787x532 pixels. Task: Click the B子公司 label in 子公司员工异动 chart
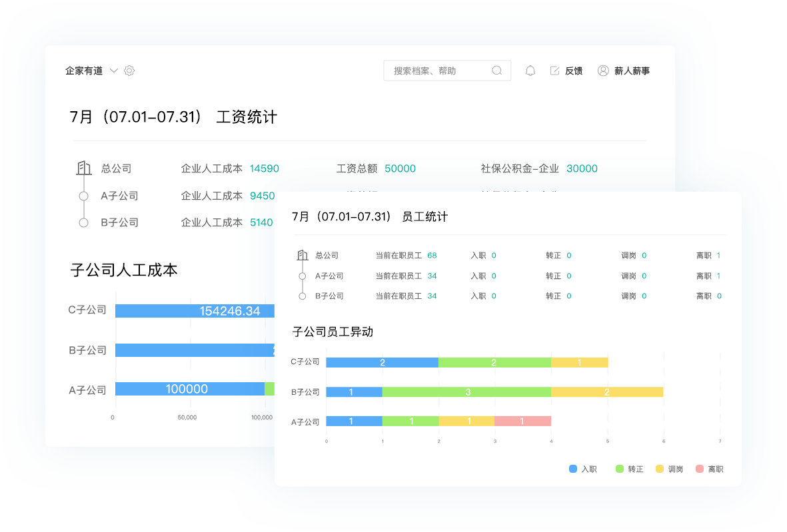[305, 392]
